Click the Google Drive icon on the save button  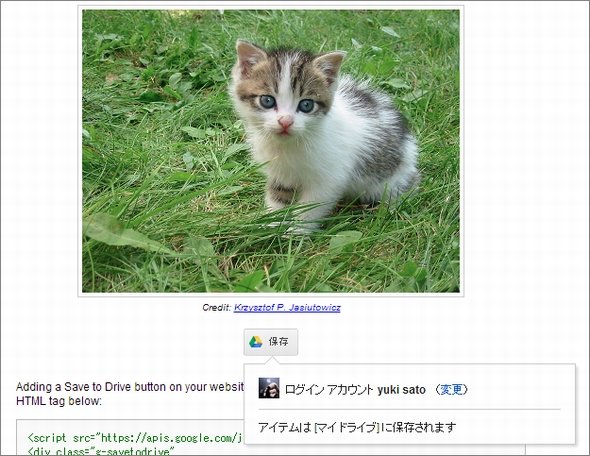(x=255, y=342)
